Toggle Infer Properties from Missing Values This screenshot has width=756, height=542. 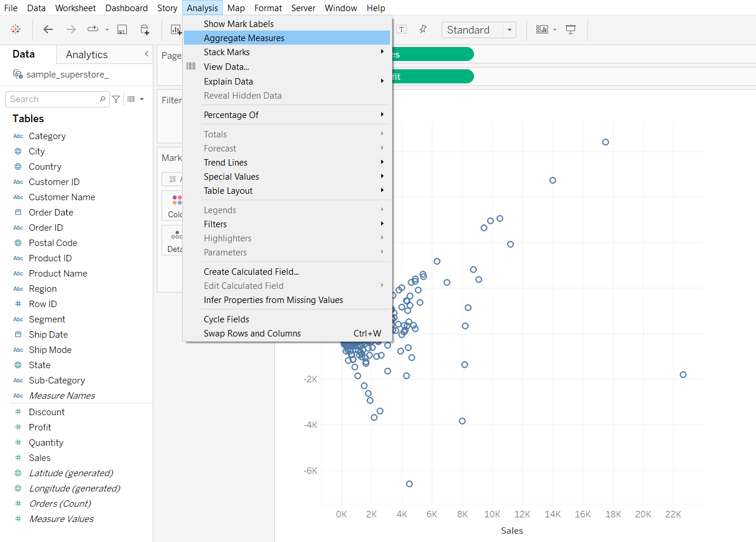point(273,300)
